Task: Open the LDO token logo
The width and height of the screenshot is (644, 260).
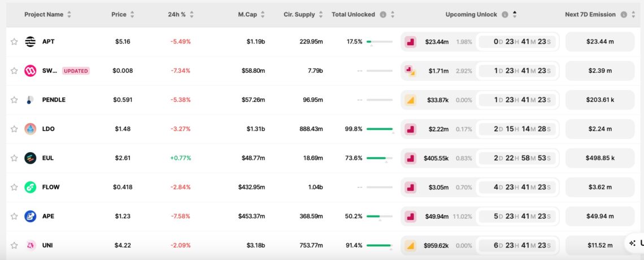Action: [31, 129]
